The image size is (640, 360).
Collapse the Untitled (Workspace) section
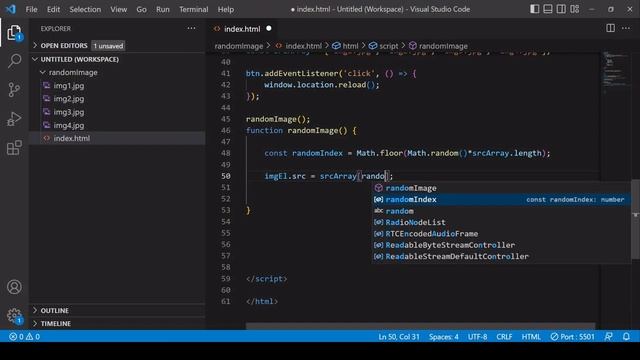(117, 59)
